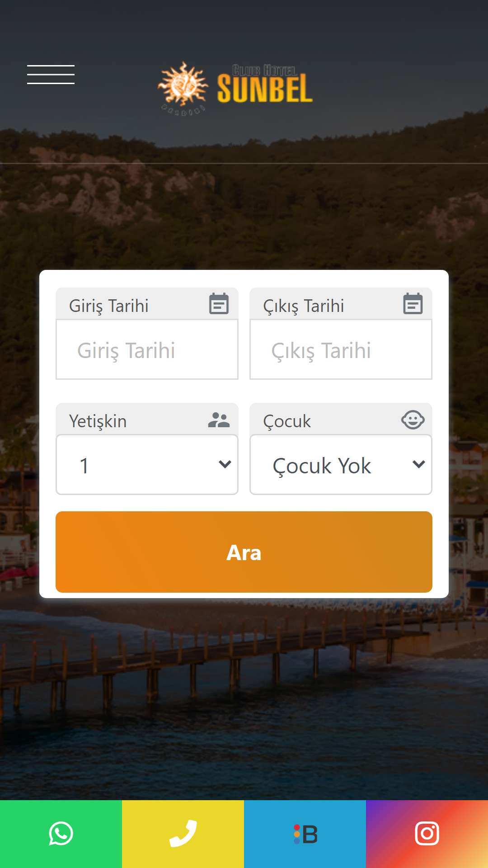Screen dimensions: 488x868
Task: Click the Yetişkin header label
Action: (x=98, y=421)
